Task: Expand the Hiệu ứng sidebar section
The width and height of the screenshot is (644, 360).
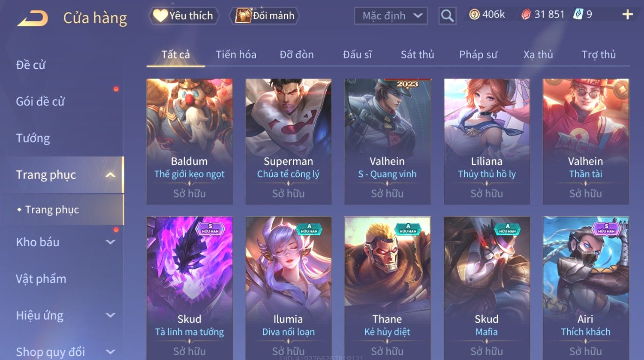Action: pos(110,315)
